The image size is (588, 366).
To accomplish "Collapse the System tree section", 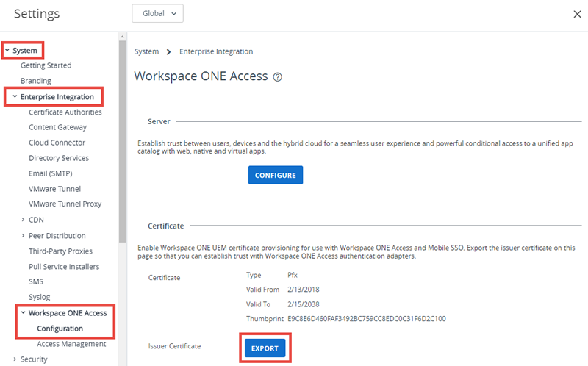I will pos(7,50).
